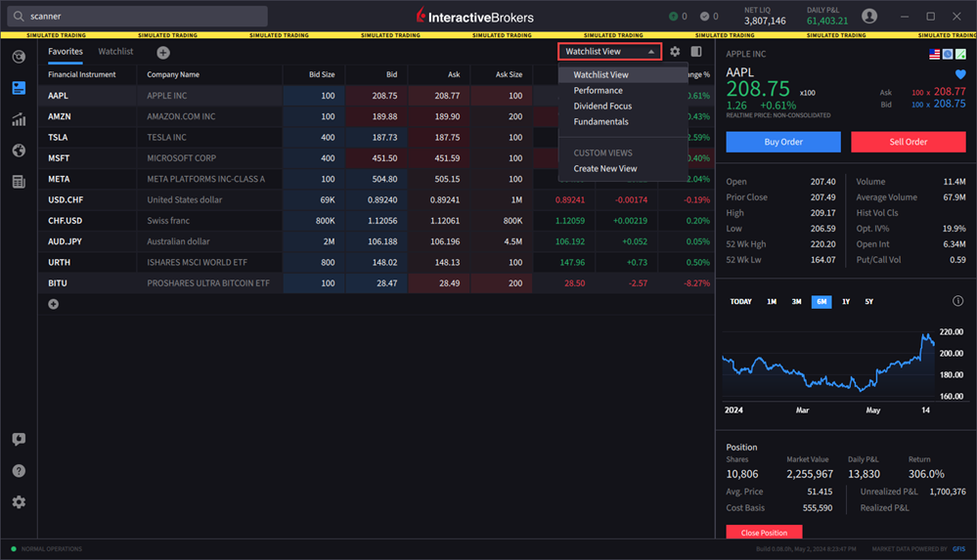This screenshot has width=977, height=560.
Task: Click the GFIS market data link
Action: 959,549
